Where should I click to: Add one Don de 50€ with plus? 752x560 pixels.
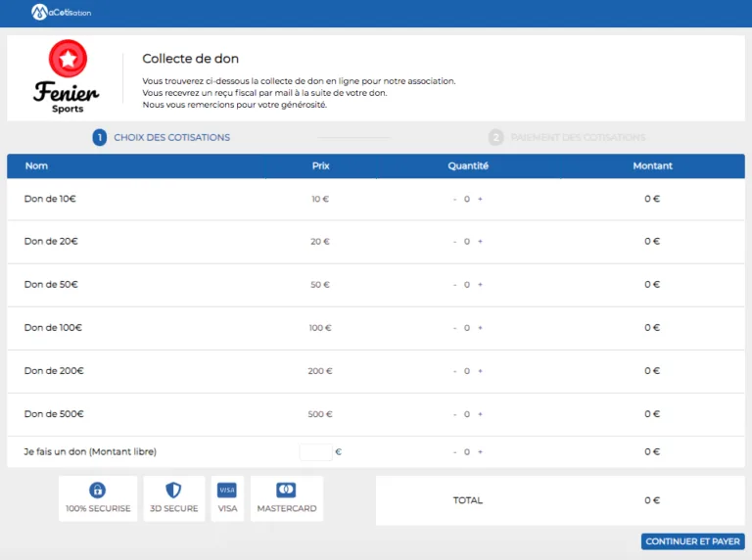[x=480, y=285]
